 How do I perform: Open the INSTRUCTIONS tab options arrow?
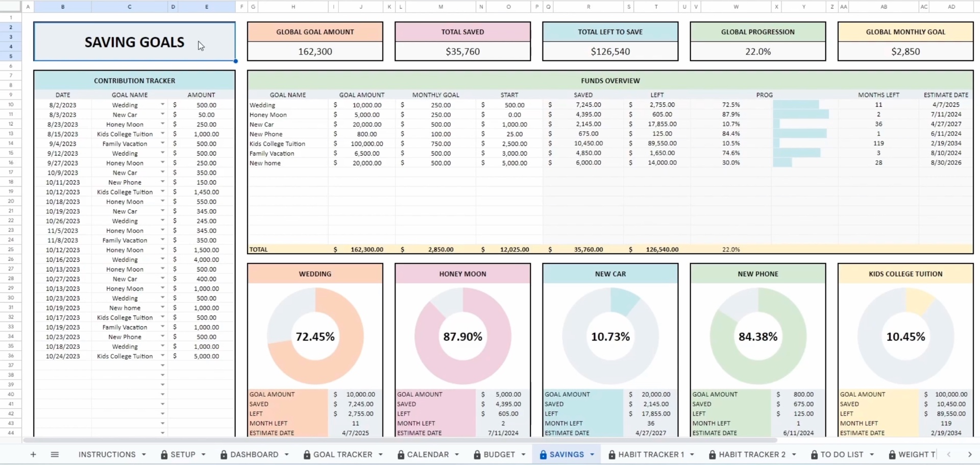[x=144, y=454]
